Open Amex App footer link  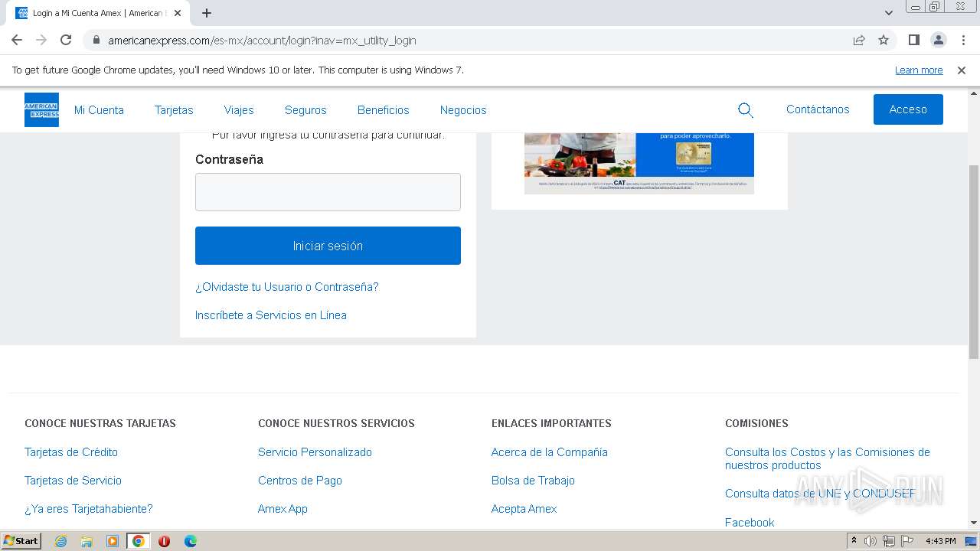(x=283, y=509)
